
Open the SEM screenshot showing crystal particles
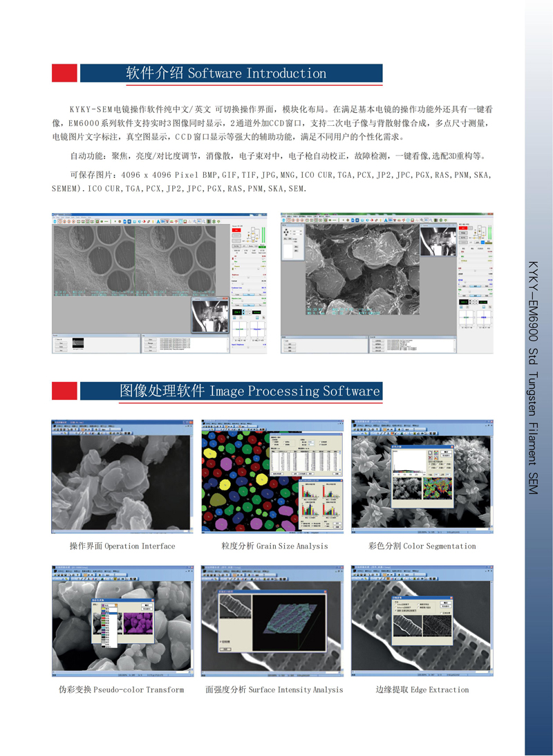tap(387, 283)
